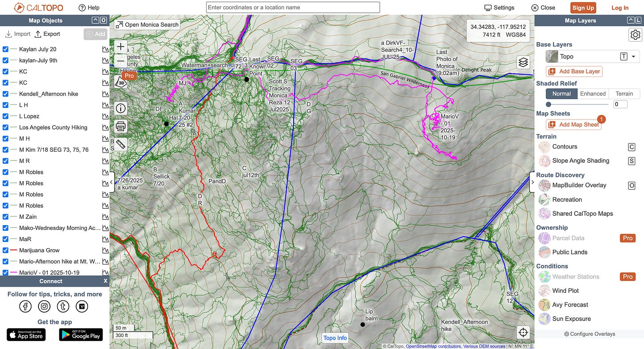Toggle the MaR track checkbox
The height and width of the screenshot is (349, 644).
(x=6, y=239)
